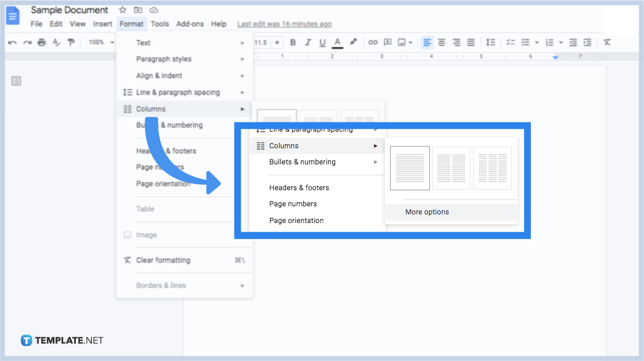
Task: Open the document outline icon
Action: (16, 80)
